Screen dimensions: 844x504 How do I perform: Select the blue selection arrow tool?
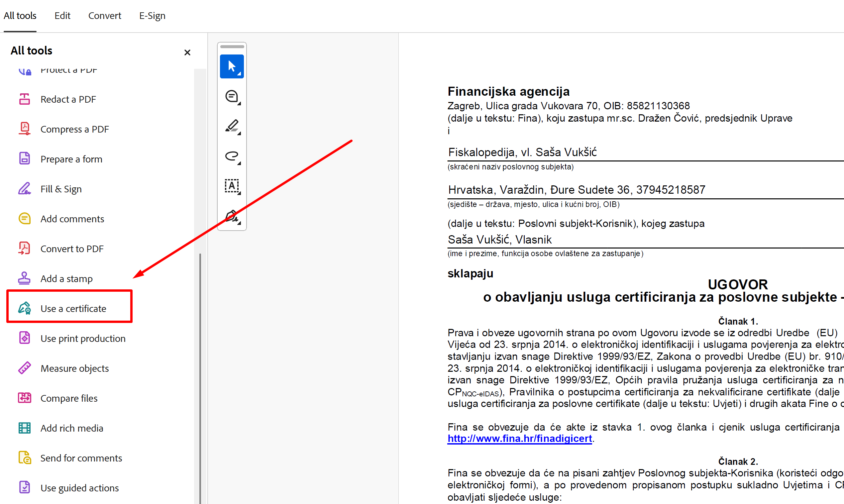pos(232,66)
